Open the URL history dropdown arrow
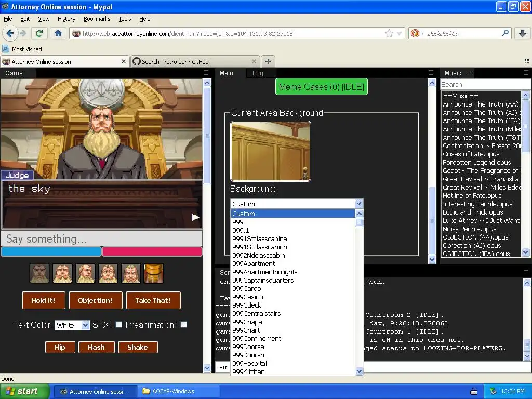 (400, 33)
